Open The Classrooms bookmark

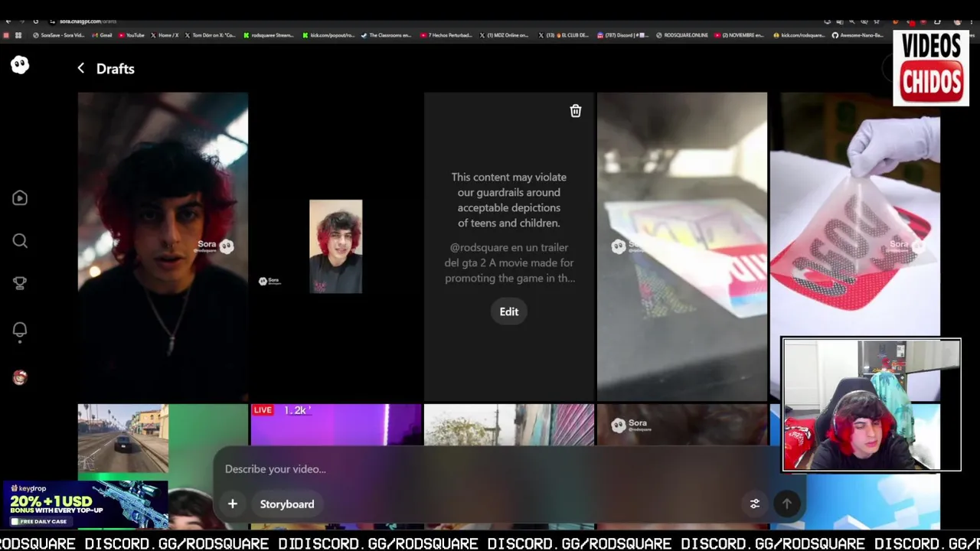[386, 35]
